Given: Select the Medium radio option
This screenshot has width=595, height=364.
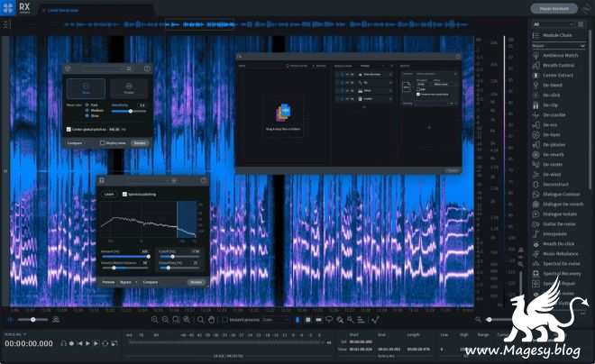Looking at the screenshot, I should 87,110.
